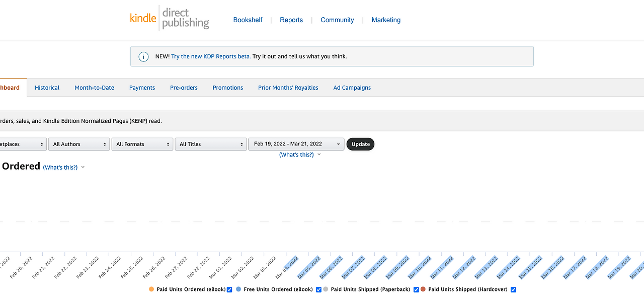Click the 'Mar 17, 2022' axis label
The image size is (644, 301).
pyautogui.click(x=575, y=268)
